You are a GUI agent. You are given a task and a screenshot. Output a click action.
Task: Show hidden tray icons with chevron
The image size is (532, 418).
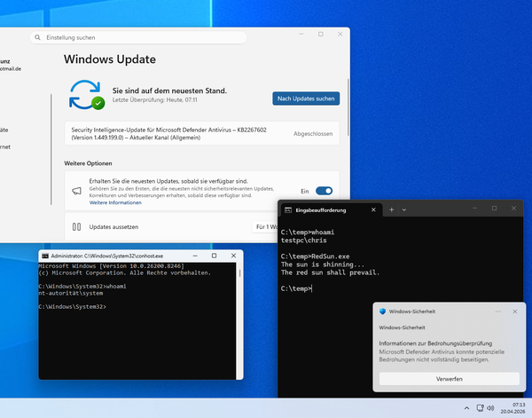coord(467,408)
